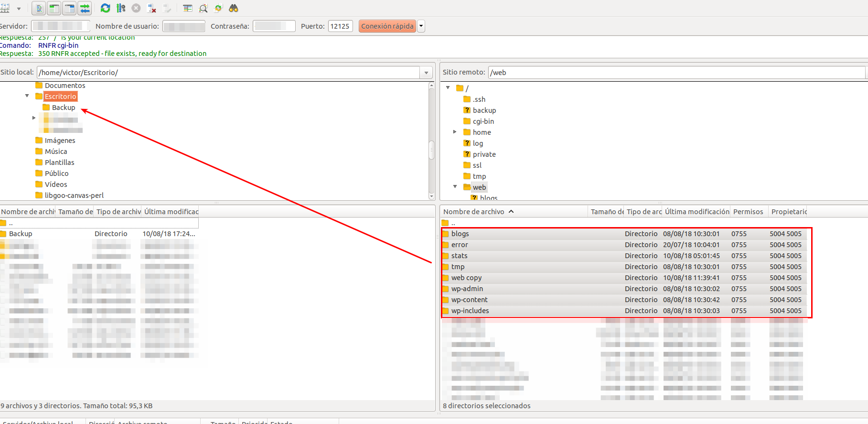868x424 pixels.
Task: Select Música folder in local tree
Action: pos(56,152)
